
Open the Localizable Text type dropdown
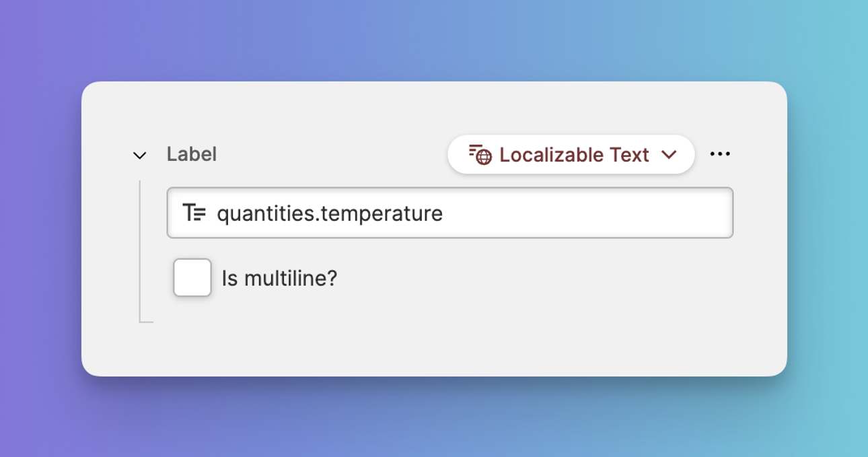point(571,155)
